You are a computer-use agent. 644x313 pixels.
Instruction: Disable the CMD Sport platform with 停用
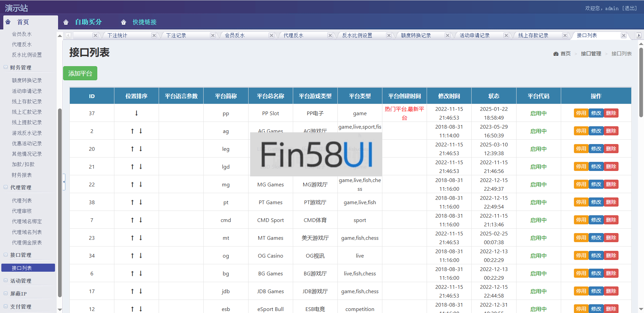(581, 220)
